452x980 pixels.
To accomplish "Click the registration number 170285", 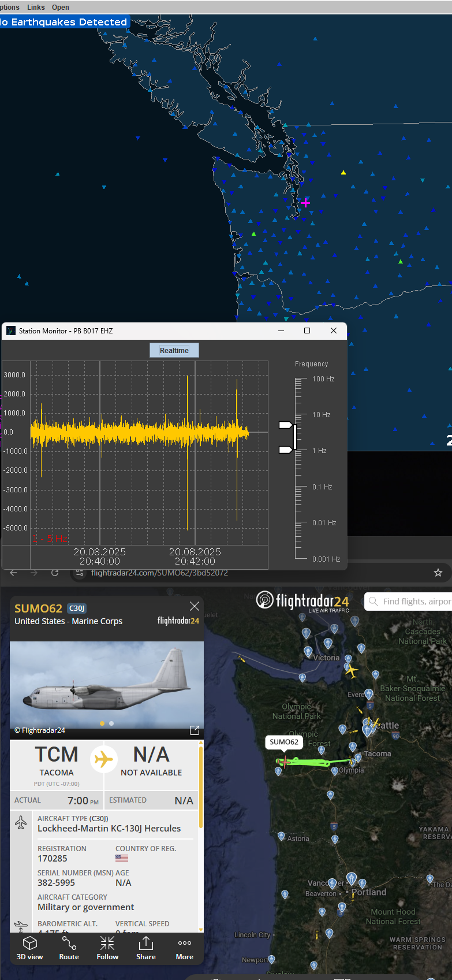I will click(53, 859).
